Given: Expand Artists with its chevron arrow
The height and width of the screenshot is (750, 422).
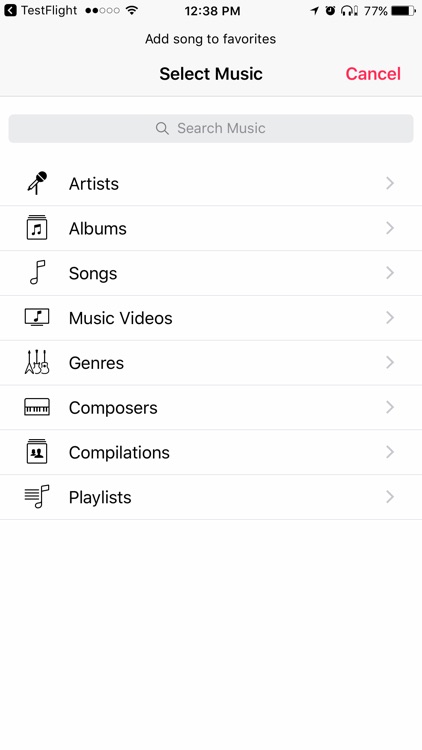Looking at the screenshot, I should [390, 183].
